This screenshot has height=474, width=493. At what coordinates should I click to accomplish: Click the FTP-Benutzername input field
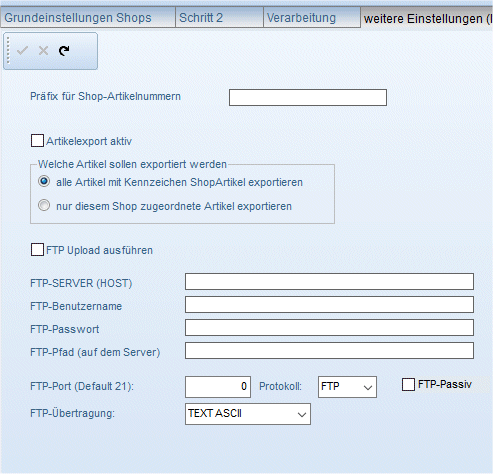(x=329, y=305)
